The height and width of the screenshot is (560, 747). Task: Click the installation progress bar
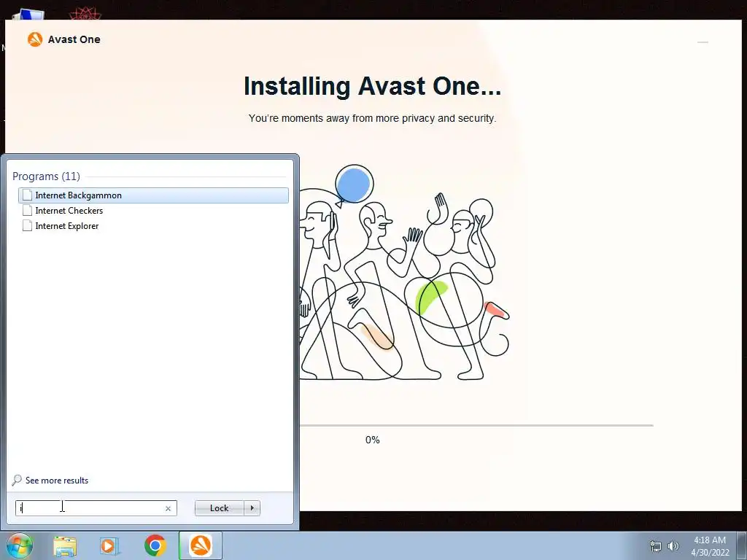[x=476, y=425]
